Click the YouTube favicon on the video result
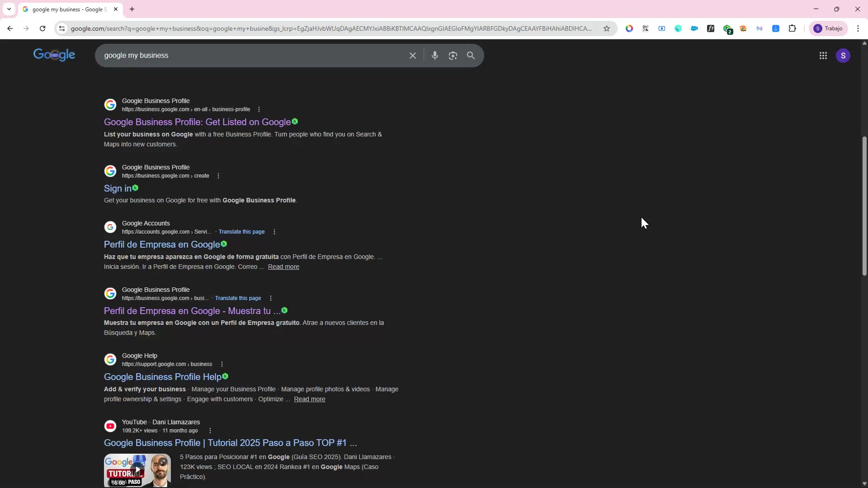Viewport: 868px width, 488px height. 110,426
